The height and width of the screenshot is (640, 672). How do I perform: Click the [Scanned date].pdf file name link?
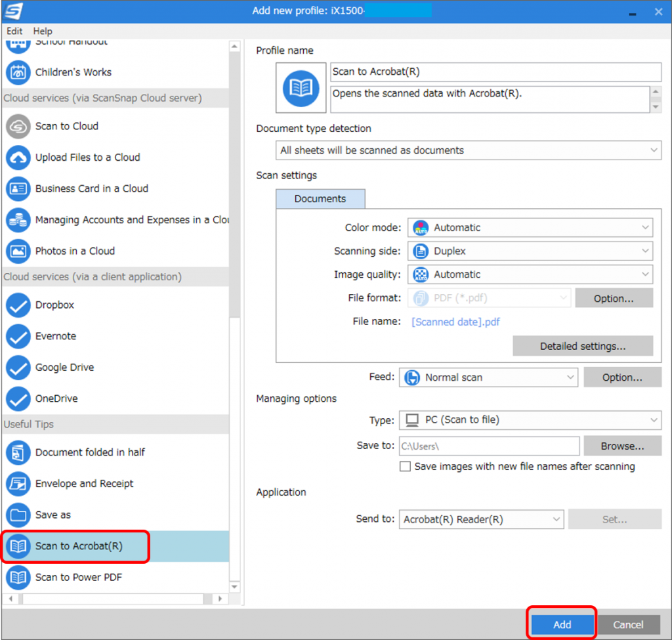(455, 322)
